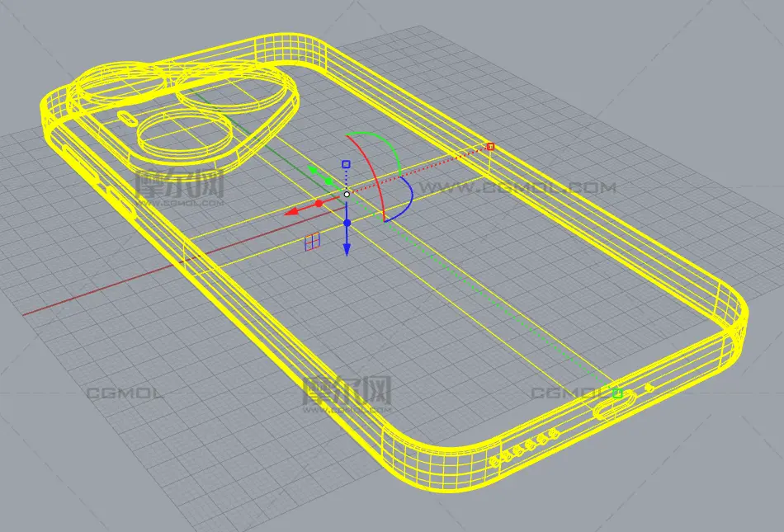Click the red world X-axis line on grid
The height and width of the screenshot is (532, 784).
83,299
